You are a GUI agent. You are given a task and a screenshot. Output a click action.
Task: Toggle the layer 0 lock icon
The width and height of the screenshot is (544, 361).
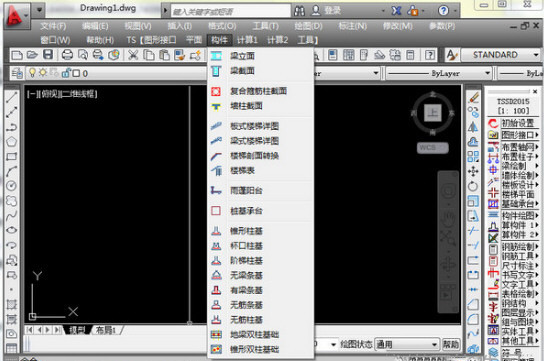click(65, 73)
